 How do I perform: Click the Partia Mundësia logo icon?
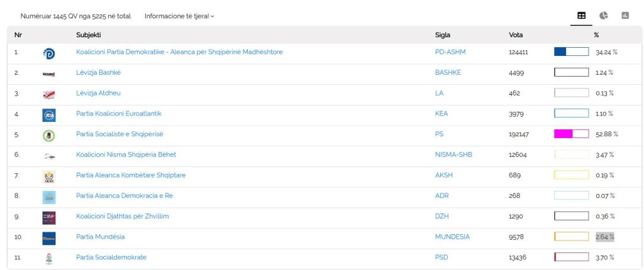pos(48,238)
